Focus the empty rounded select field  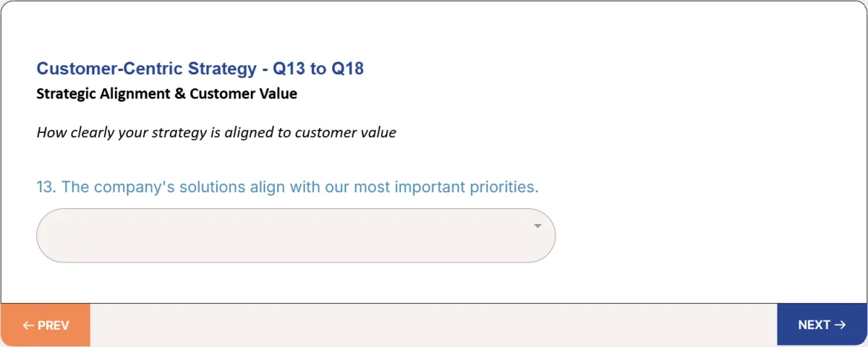click(x=296, y=236)
